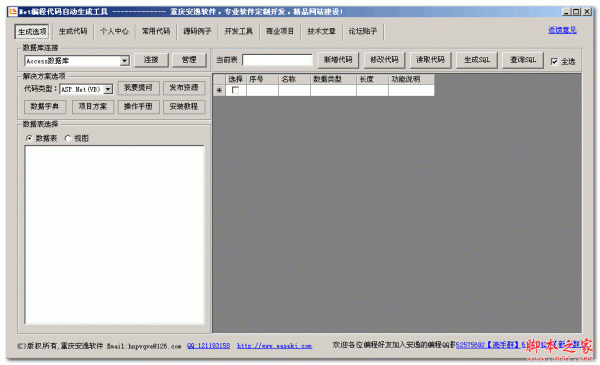
Task: Click the asterisk row header in the grid
Action: pyautogui.click(x=219, y=90)
